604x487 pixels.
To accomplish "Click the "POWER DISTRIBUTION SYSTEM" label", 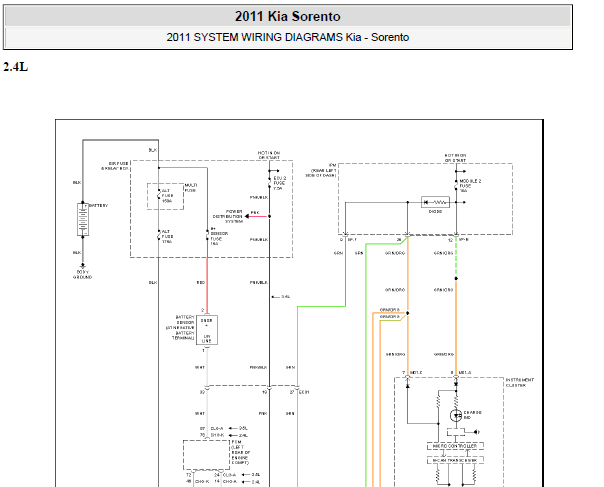I will [x=228, y=217].
